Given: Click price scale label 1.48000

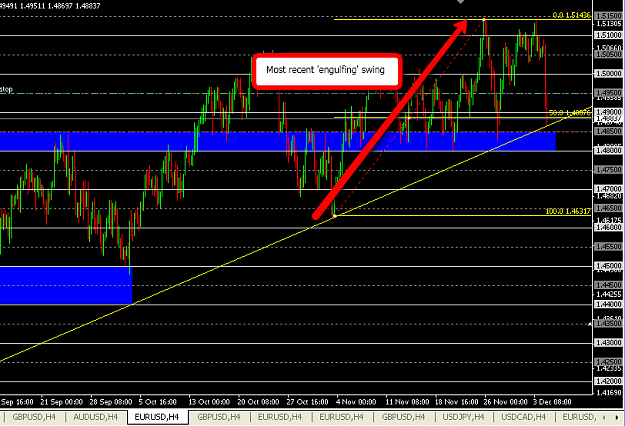Looking at the screenshot, I should point(609,151).
